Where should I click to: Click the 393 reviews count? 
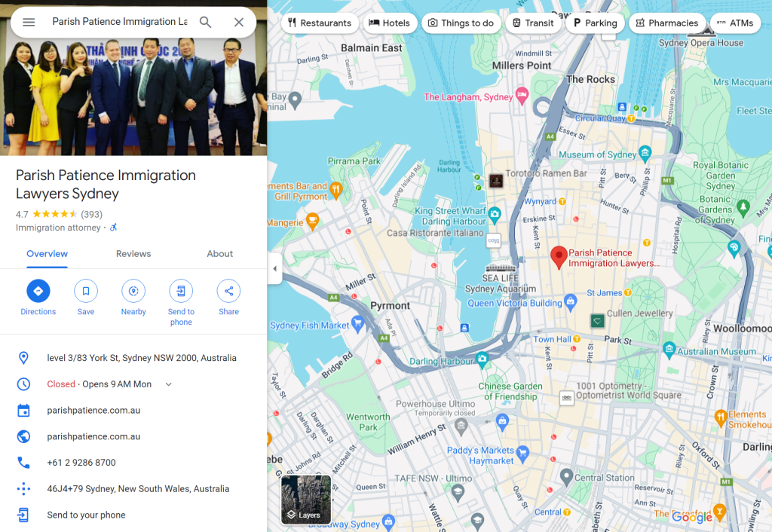pyautogui.click(x=91, y=215)
